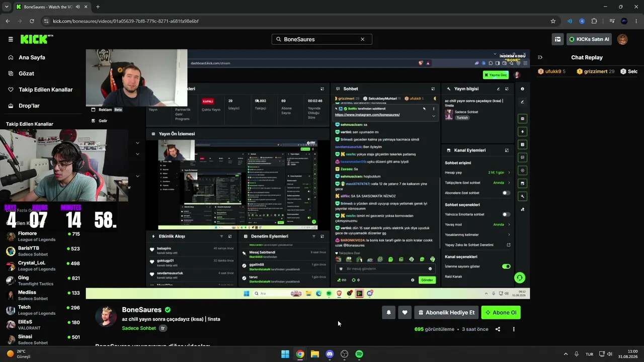Open Gözat in the sidebar
The width and height of the screenshot is (644, 362).
tap(26, 73)
